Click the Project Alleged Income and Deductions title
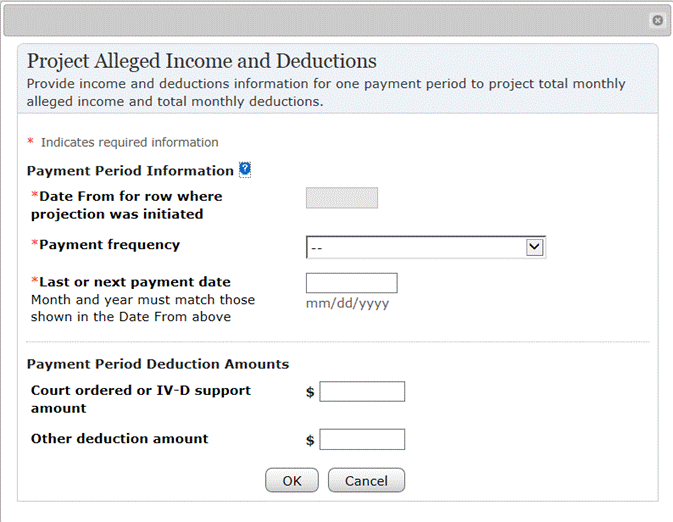The image size is (673, 522). 201,61
